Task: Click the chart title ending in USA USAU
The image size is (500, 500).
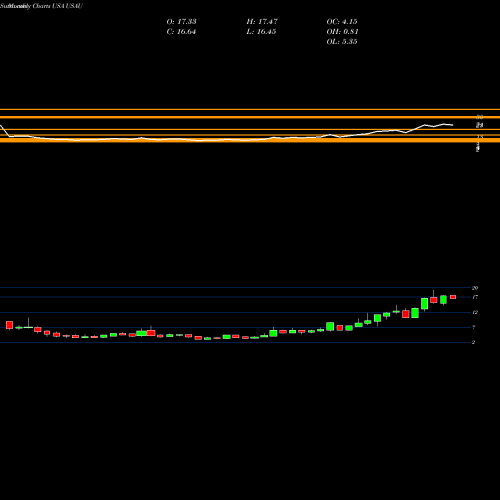Action: (41, 6)
